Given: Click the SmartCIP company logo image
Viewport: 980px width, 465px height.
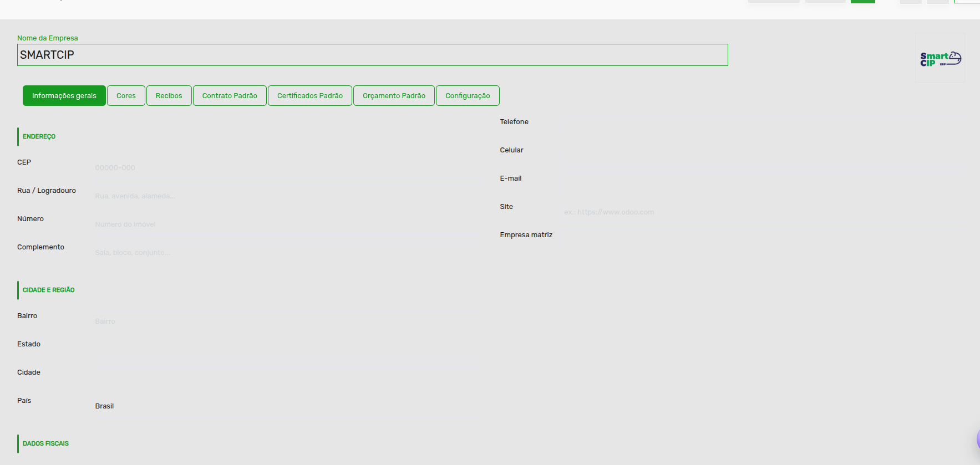Looking at the screenshot, I should tap(940, 58).
